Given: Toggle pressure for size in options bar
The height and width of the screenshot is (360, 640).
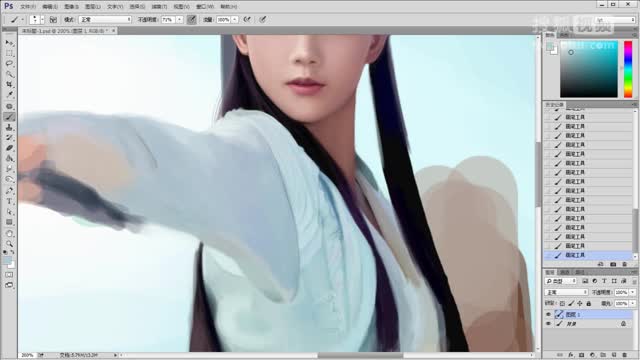Looking at the screenshot, I should 262,20.
